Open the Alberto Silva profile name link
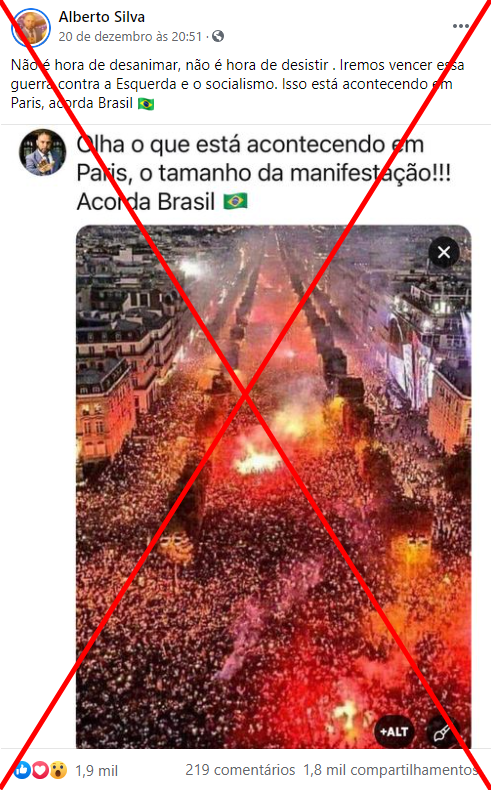 [x=102, y=17]
